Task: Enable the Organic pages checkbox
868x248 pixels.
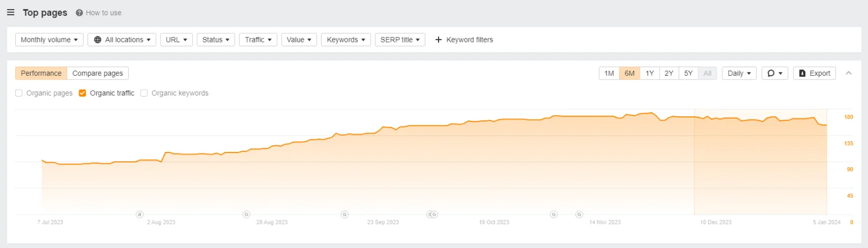Action: click(19, 93)
